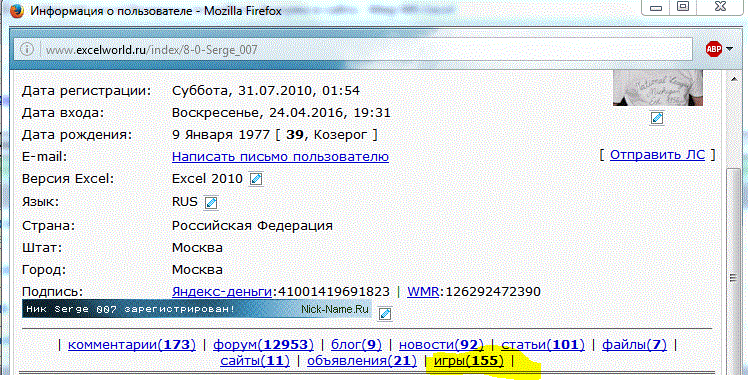This screenshot has height=380, width=748.
Task: Edit Excel version with pencil icon
Action: pos(256,179)
